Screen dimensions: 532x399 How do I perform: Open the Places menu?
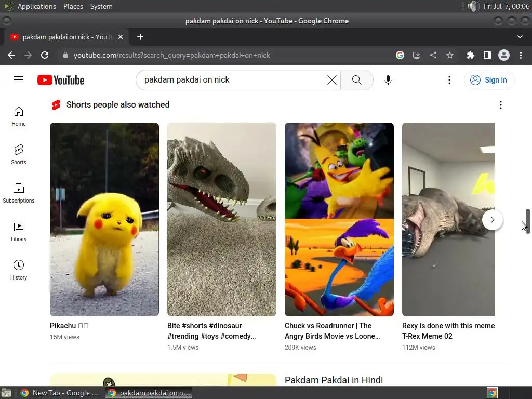tap(73, 6)
